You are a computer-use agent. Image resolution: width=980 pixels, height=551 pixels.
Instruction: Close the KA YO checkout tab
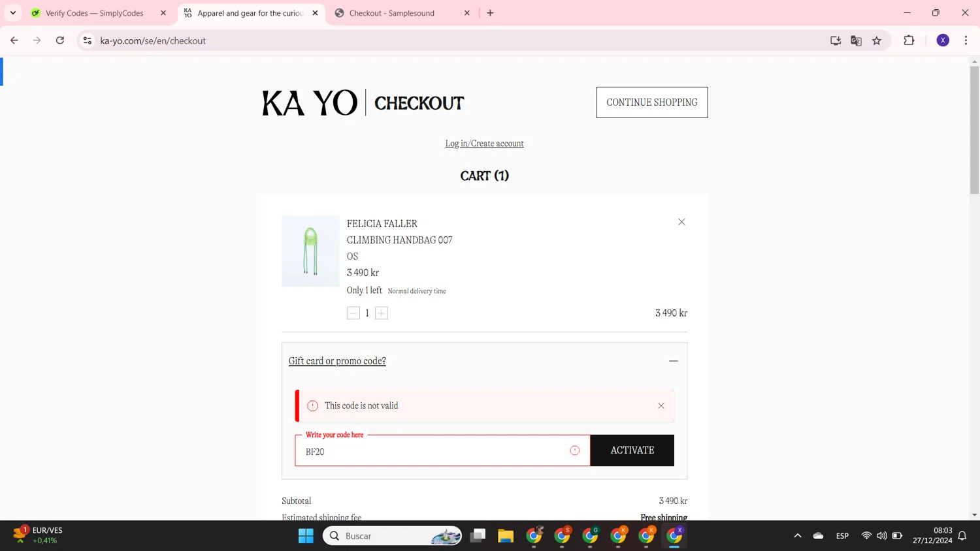pyautogui.click(x=315, y=13)
